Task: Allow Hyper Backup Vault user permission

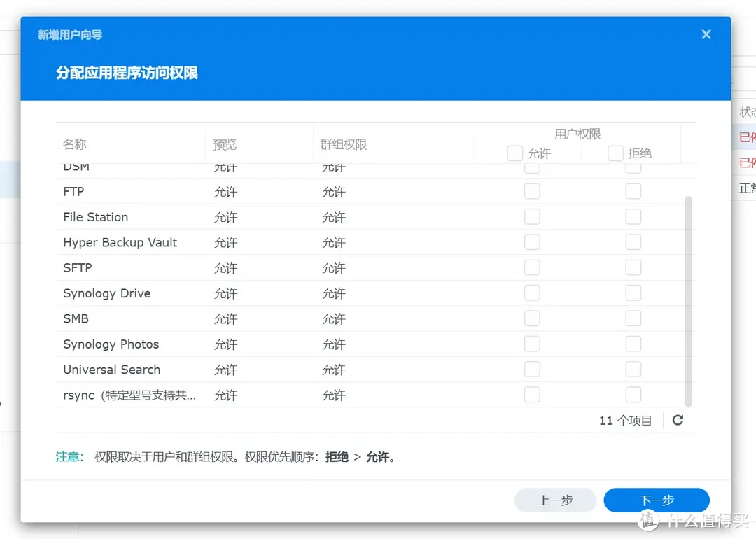Action: coord(532,241)
